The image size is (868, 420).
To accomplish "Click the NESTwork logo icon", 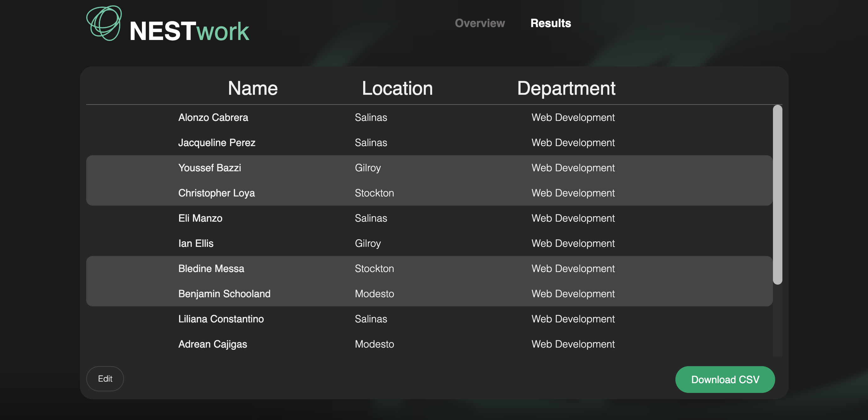I will (104, 23).
